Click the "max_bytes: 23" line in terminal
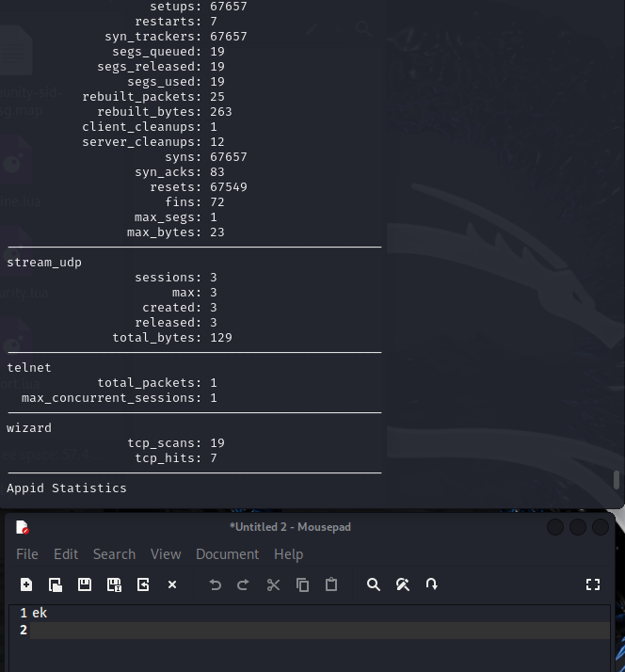Screen dimensions: 625x672 pos(176,232)
